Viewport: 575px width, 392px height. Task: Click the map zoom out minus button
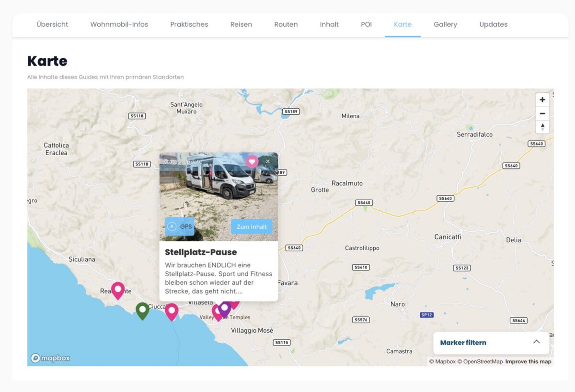coord(542,113)
